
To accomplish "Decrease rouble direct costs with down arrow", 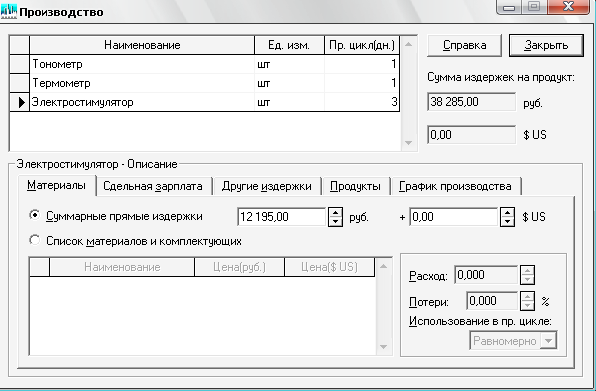I will pyautogui.click(x=335, y=222).
